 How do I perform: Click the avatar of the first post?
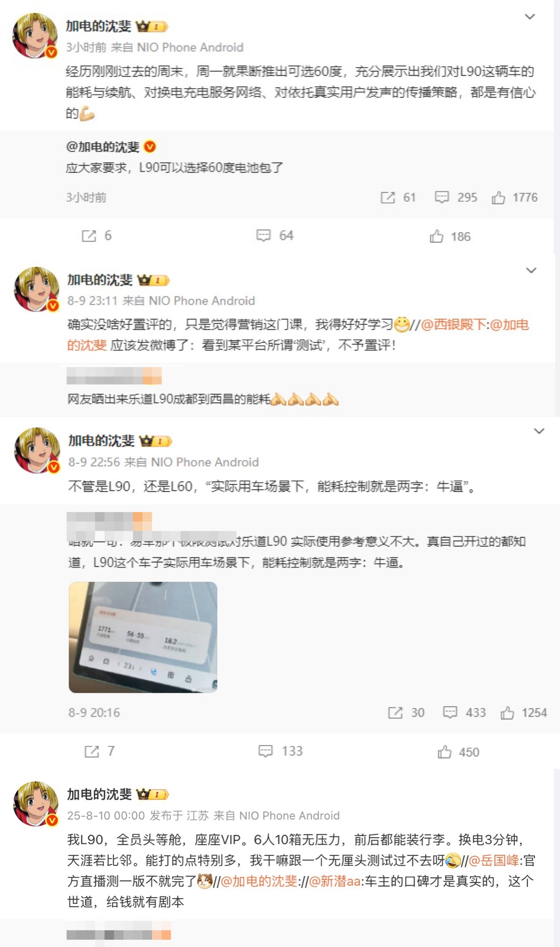35,36
